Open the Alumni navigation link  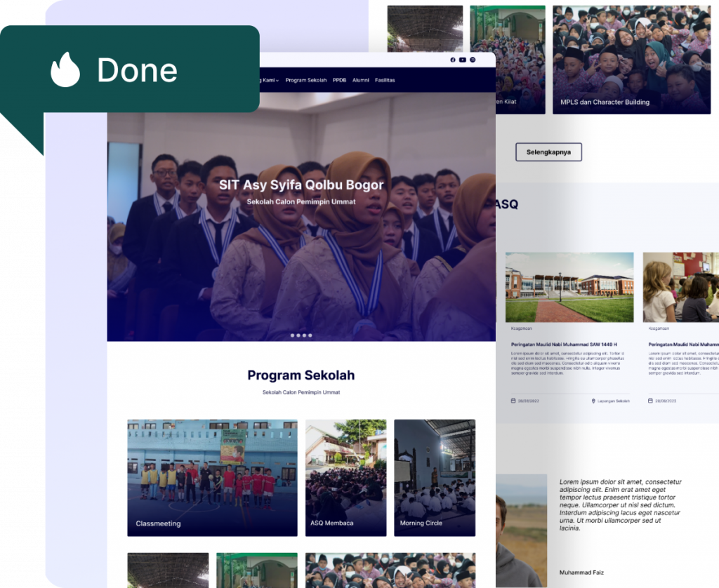[361, 80]
